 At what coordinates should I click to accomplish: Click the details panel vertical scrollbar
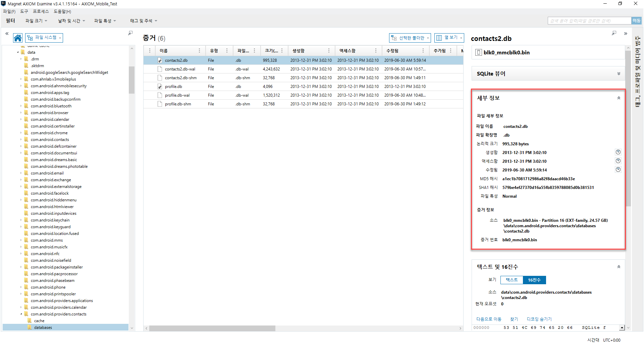(x=628, y=128)
